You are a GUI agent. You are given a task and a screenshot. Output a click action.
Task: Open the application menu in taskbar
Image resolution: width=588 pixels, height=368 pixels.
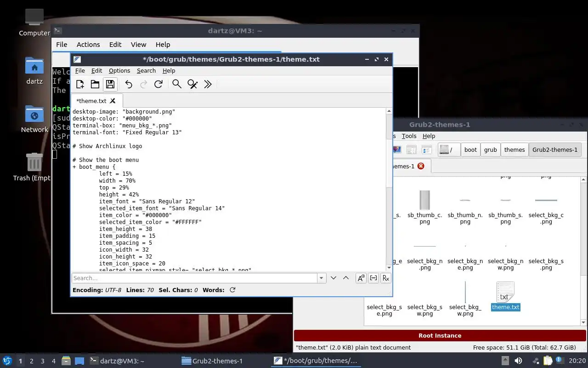point(7,361)
